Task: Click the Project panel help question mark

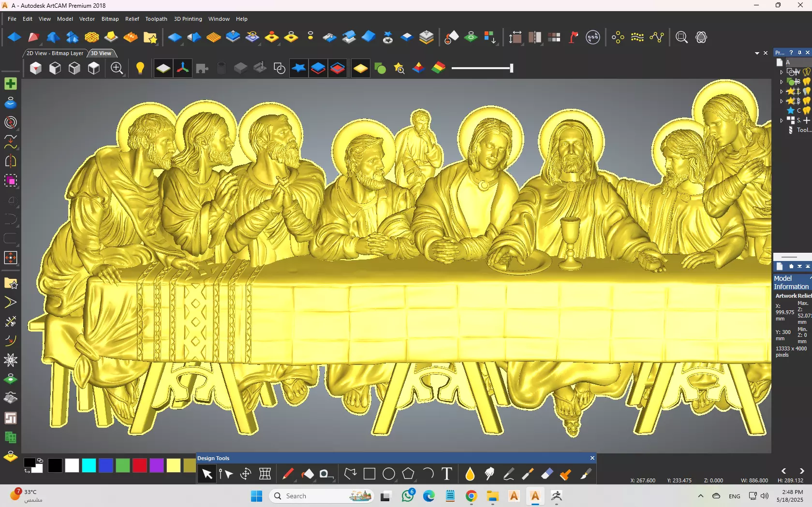Action: click(x=791, y=53)
